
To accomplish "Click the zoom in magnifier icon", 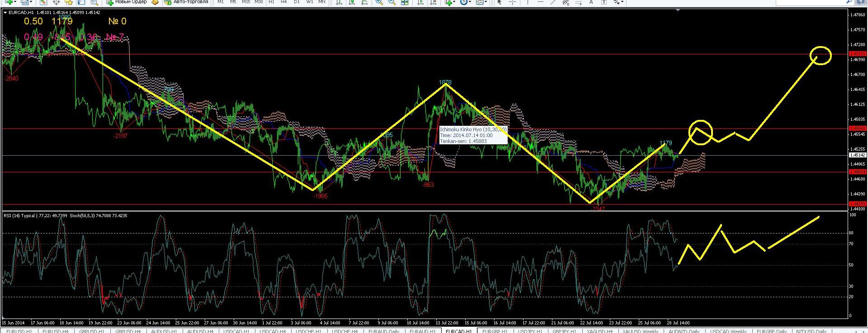I will coord(379,2).
